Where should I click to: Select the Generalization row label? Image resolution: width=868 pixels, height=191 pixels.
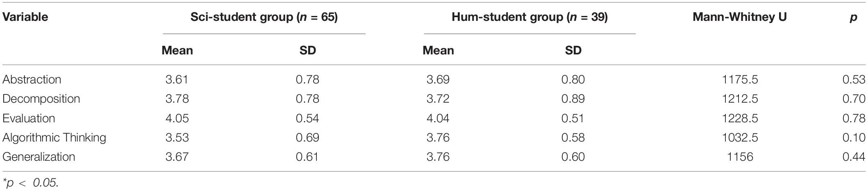(39, 157)
